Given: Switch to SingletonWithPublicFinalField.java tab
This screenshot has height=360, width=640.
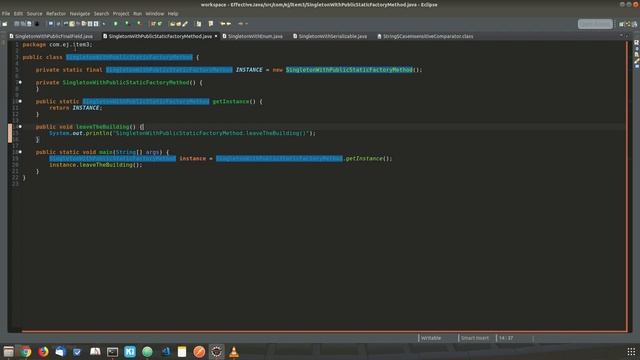Looking at the screenshot, I should pos(53,36).
